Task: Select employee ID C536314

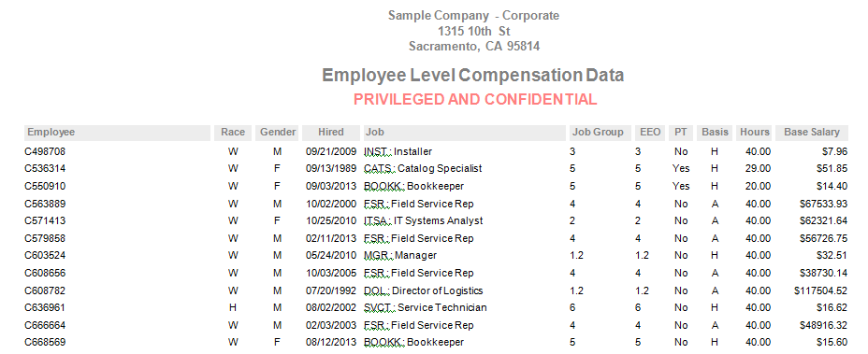Action: pyautogui.click(x=45, y=169)
